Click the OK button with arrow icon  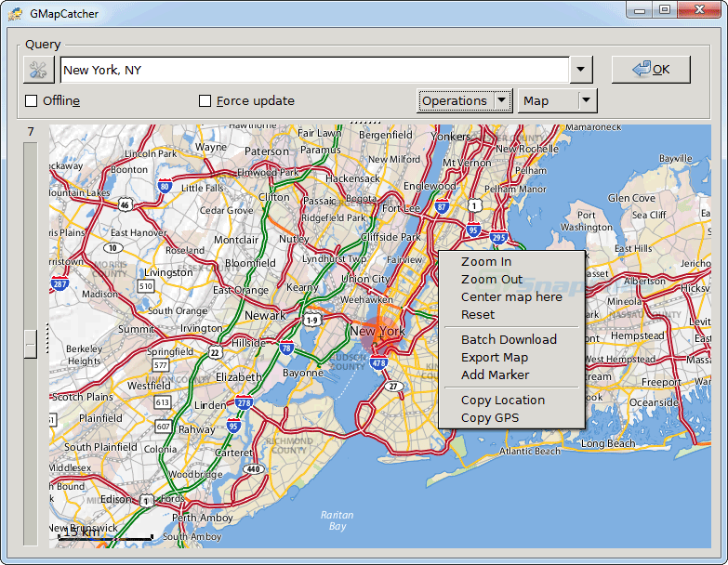click(651, 70)
